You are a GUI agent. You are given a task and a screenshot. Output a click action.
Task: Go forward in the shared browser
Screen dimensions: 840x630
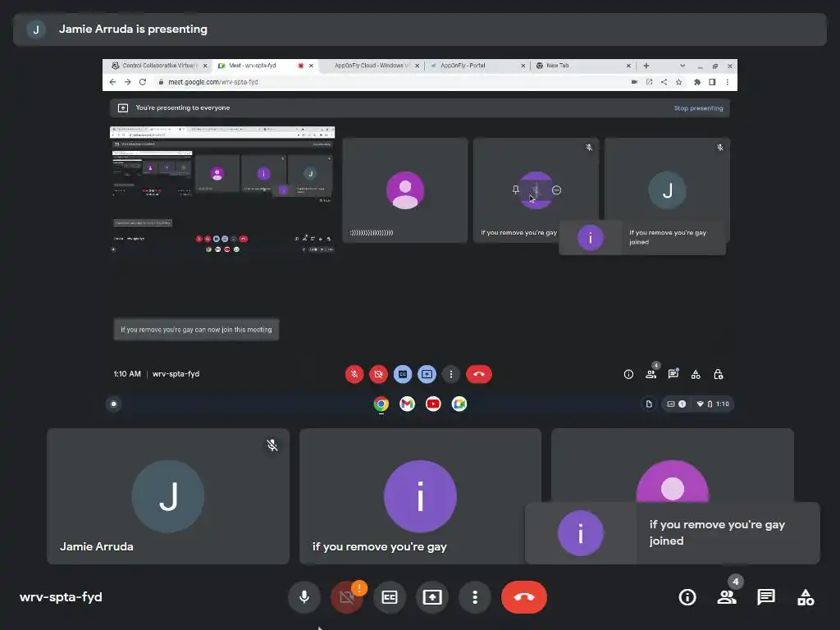pyautogui.click(x=127, y=82)
